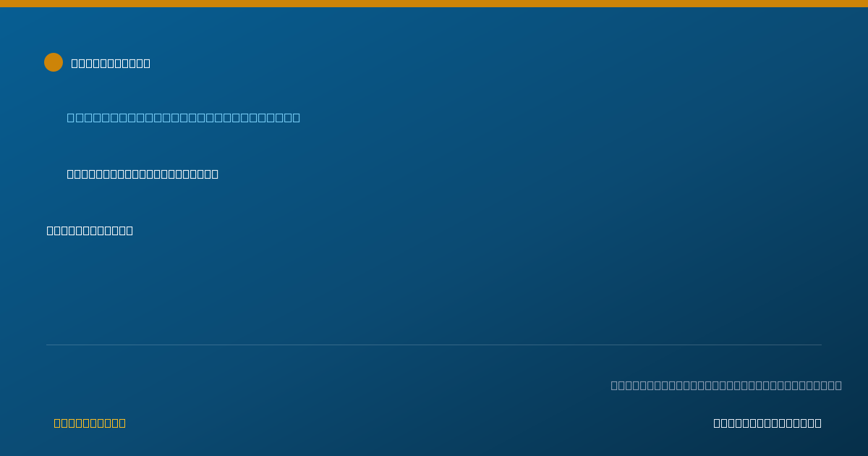Select the white title text beside the orange circle

coord(111,63)
